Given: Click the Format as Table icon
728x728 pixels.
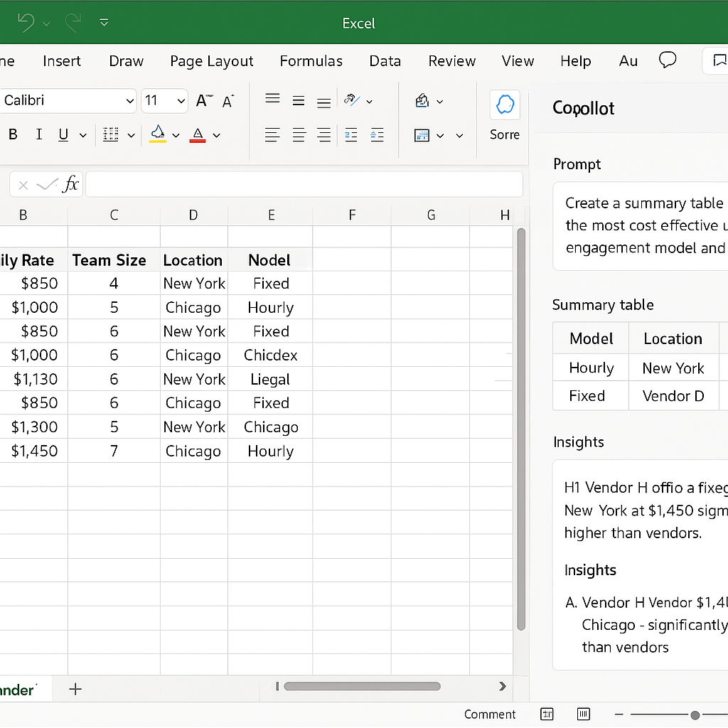Looking at the screenshot, I should pyautogui.click(x=422, y=136).
